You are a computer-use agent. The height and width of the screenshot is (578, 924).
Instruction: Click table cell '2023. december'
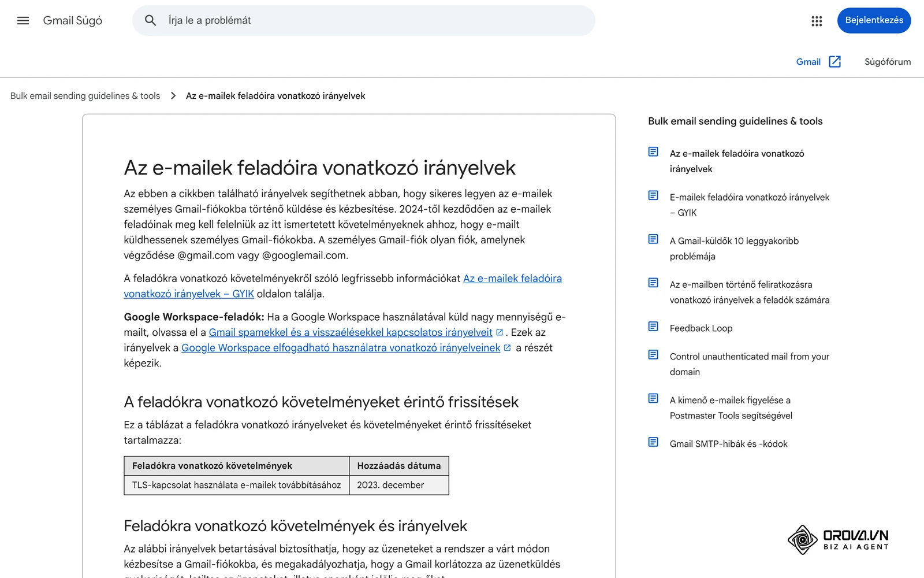click(x=399, y=485)
